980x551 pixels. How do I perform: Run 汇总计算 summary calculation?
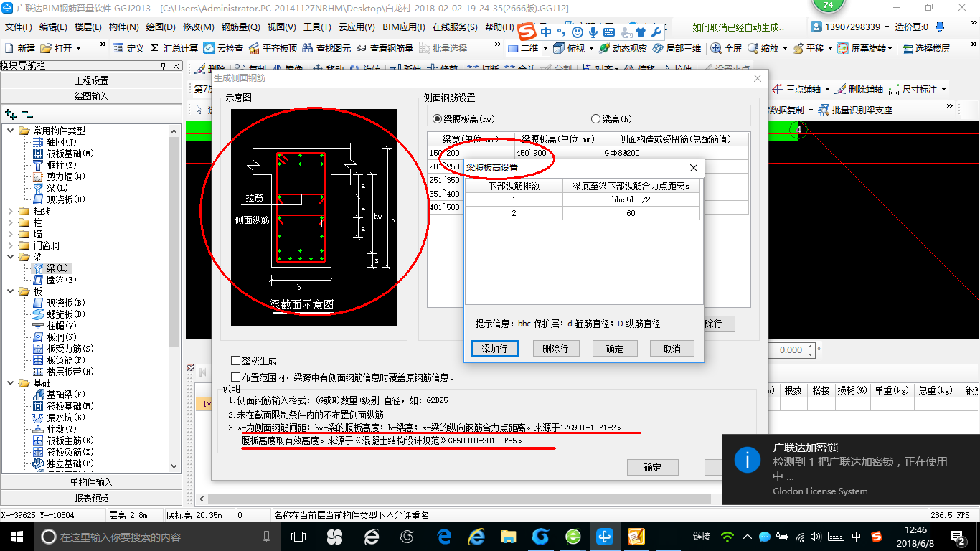pyautogui.click(x=174, y=48)
